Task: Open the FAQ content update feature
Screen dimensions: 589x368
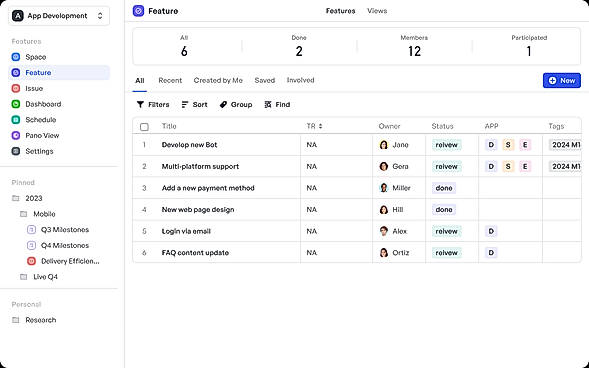Action: pyautogui.click(x=195, y=253)
